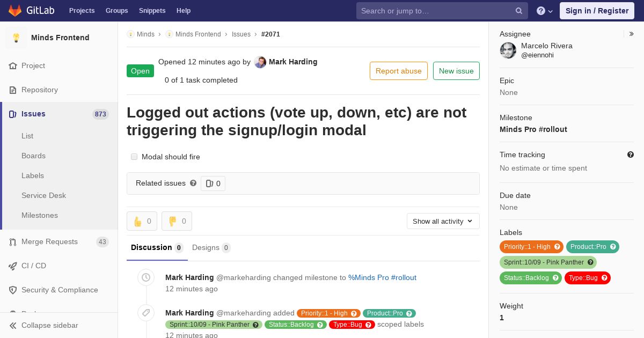Click the Report abuse button
This screenshot has width=644, height=338.
398,71
